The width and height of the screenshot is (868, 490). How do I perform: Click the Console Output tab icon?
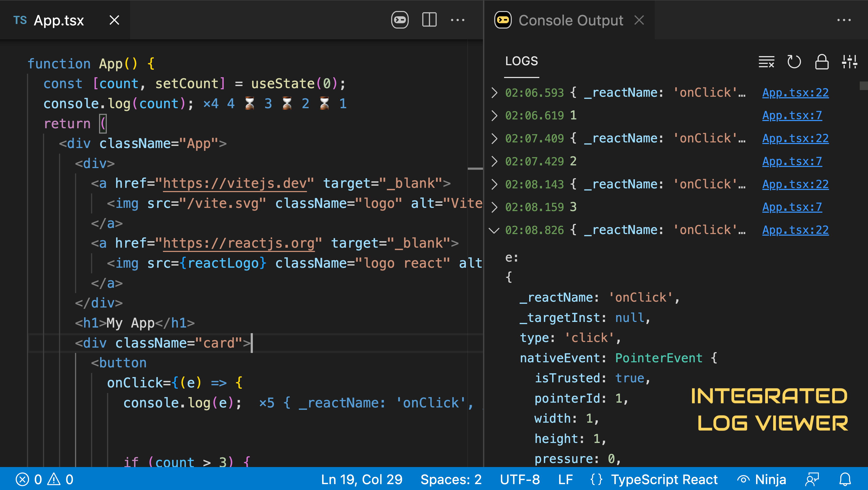[503, 20]
